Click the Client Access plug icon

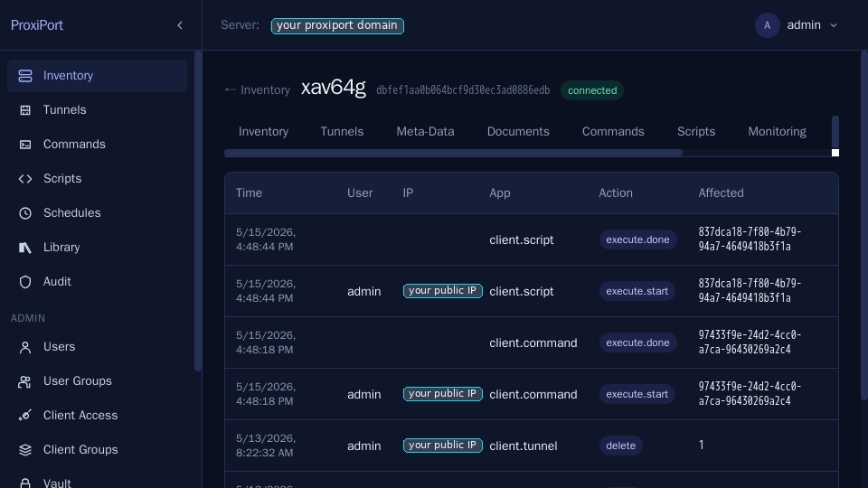pos(25,416)
